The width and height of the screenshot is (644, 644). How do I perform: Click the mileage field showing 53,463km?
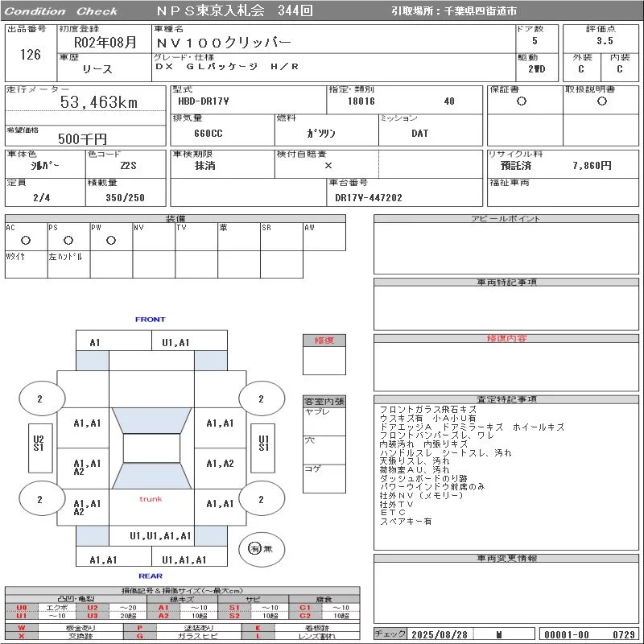coord(99,102)
